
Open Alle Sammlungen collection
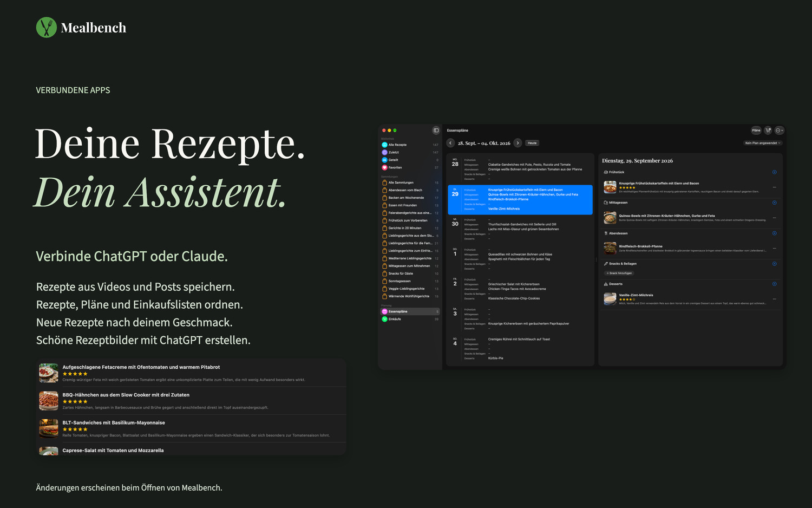click(410, 183)
